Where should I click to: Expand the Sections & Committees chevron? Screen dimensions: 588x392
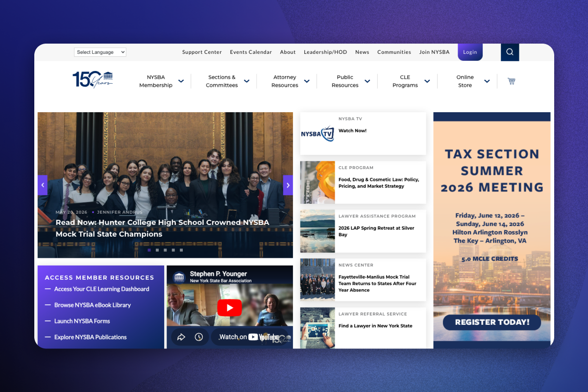pos(246,81)
